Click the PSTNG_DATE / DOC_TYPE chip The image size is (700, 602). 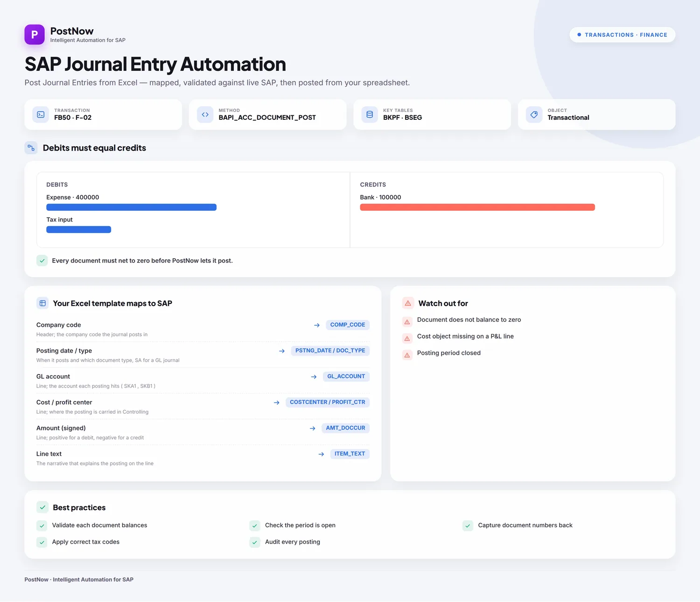(x=330, y=351)
